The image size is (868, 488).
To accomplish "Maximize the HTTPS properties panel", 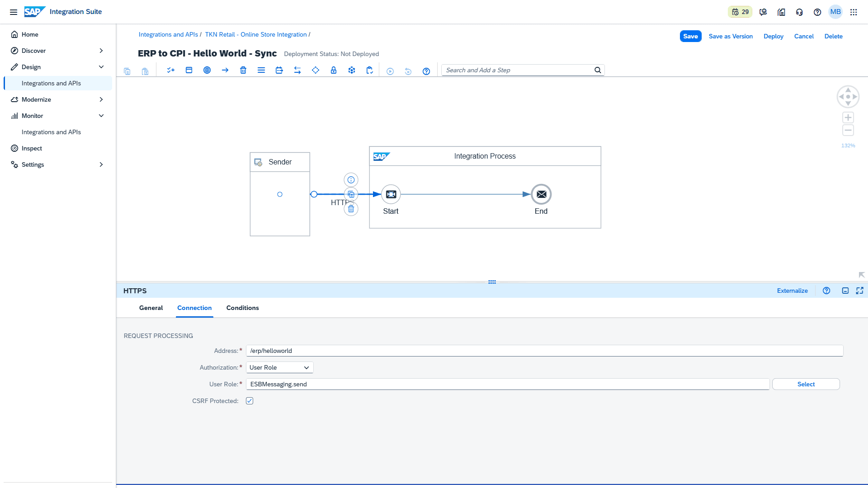I will pyautogui.click(x=860, y=291).
